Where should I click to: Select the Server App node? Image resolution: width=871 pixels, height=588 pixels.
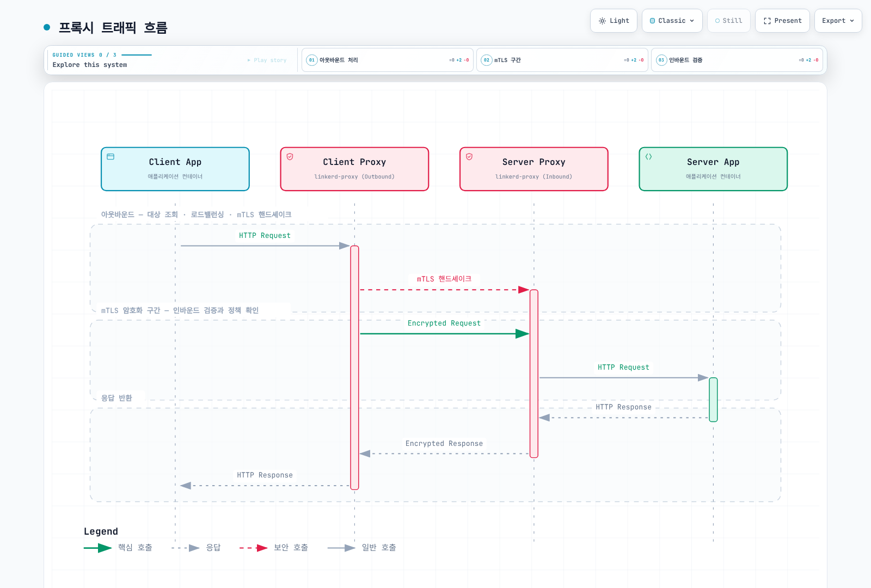coord(713,169)
